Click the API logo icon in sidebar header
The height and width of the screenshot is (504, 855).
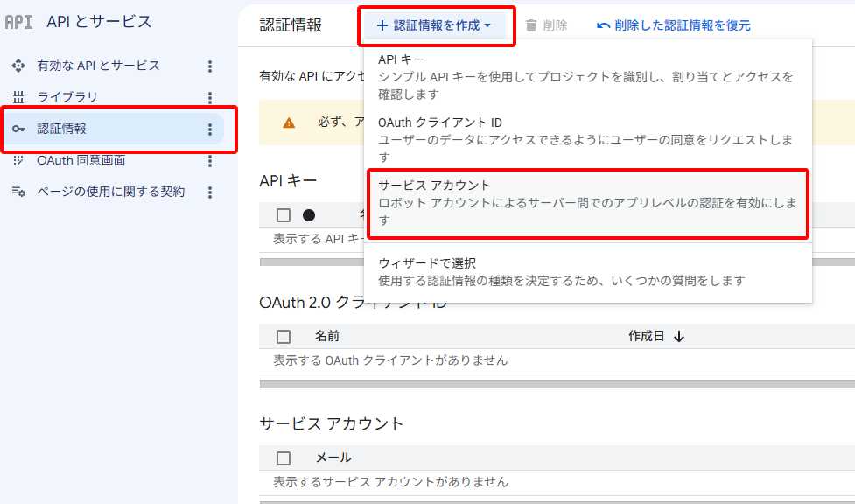pyautogui.click(x=18, y=22)
